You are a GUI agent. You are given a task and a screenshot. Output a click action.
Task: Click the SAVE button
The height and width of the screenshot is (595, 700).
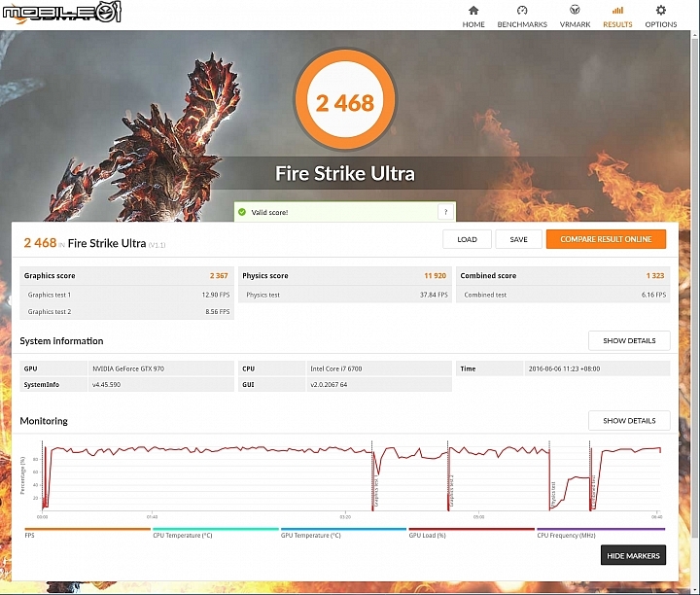(519, 239)
